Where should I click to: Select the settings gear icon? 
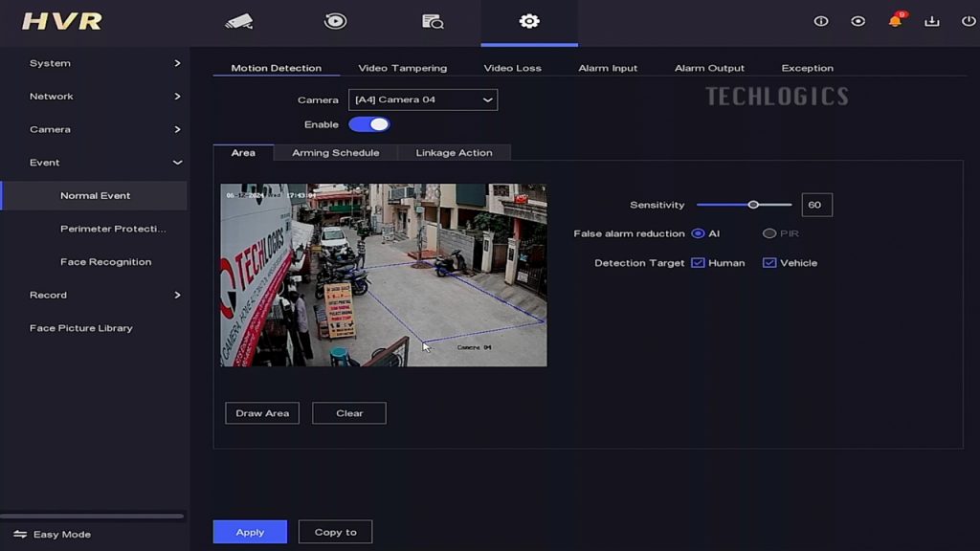click(x=529, y=21)
